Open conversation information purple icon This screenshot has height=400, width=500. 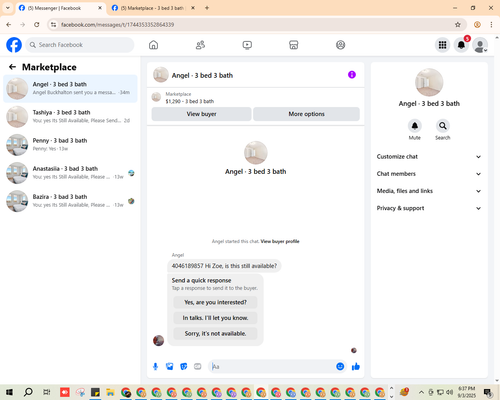[352, 75]
